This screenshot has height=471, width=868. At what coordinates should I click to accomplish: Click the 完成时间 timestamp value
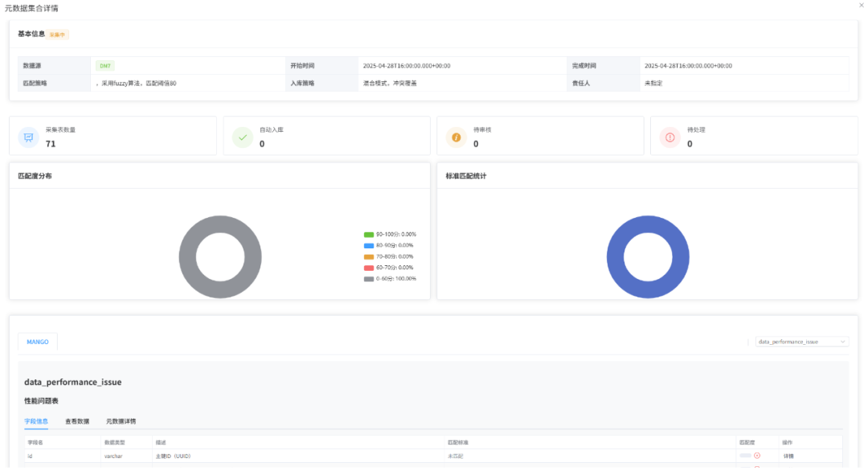[688, 65]
